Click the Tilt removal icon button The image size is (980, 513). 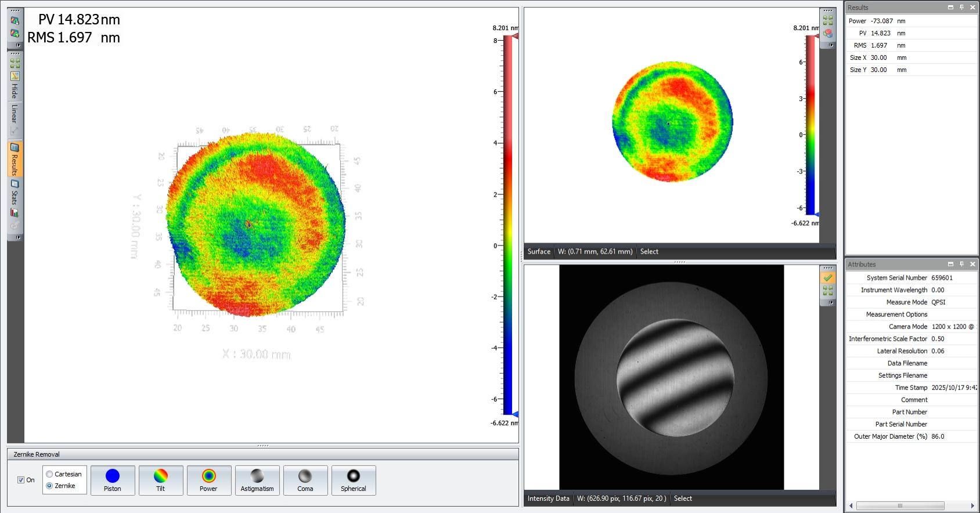click(161, 480)
